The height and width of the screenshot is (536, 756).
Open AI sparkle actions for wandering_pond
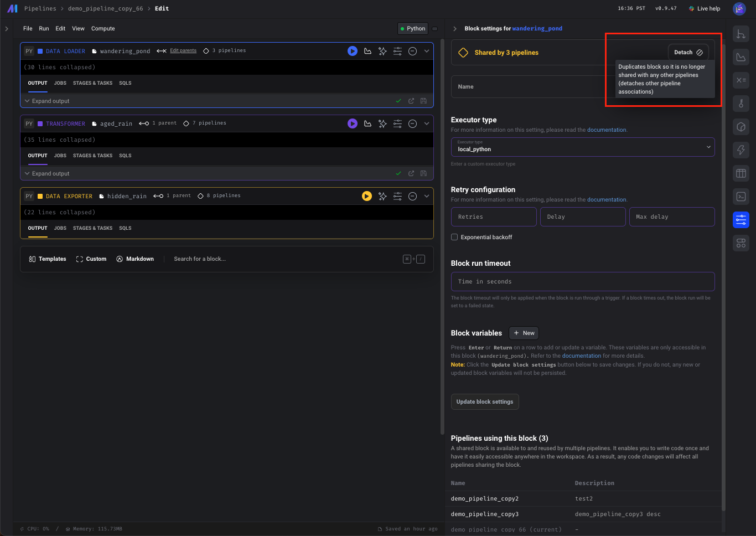[382, 51]
